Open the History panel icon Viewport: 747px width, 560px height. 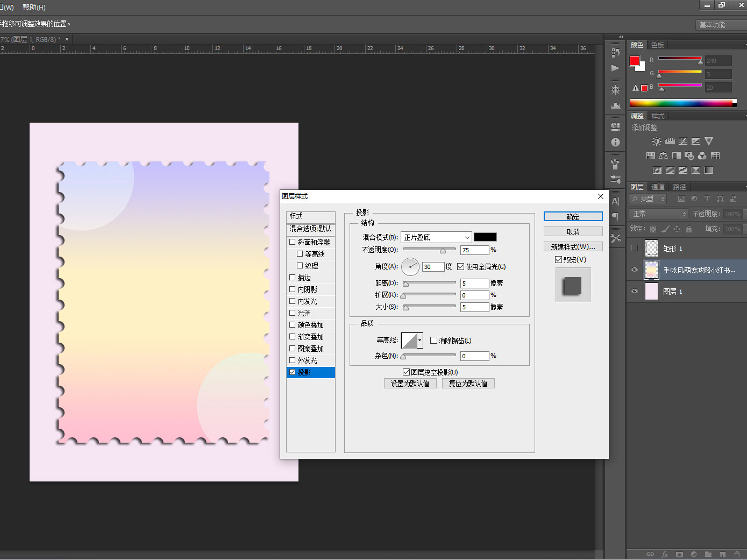tap(615, 53)
